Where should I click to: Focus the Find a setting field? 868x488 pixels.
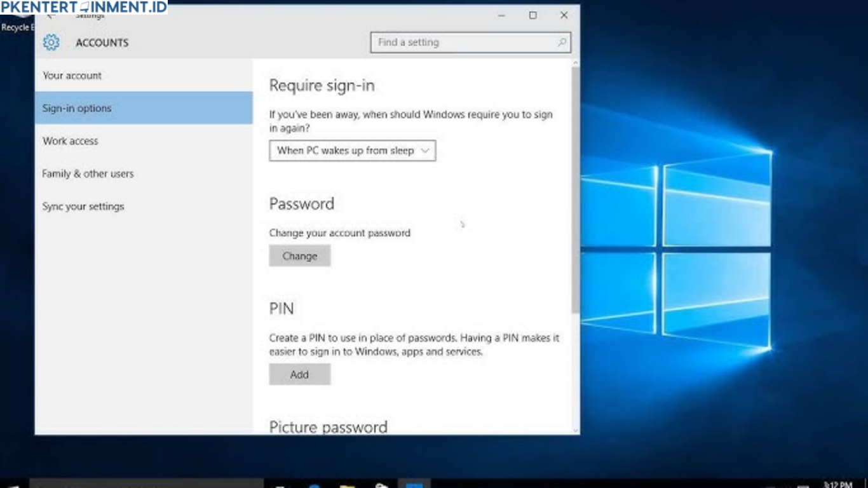coord(470,43)
